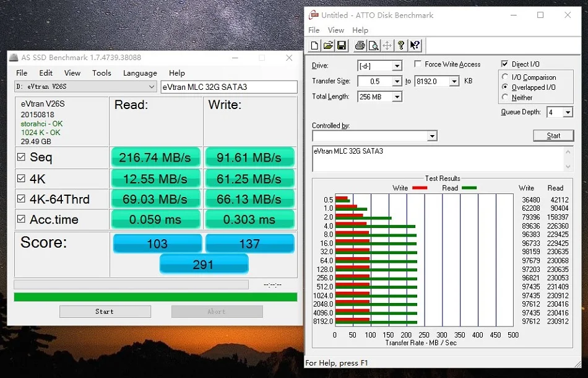Viewport: 588px width, 378px height.
Task: Activate context help arrow-question icon in ATTO
Action: point(415,46)
